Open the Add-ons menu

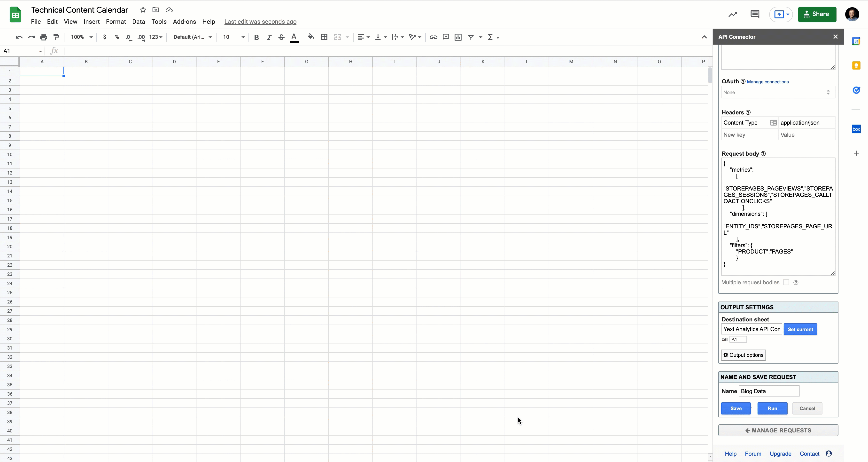[184, 21]
